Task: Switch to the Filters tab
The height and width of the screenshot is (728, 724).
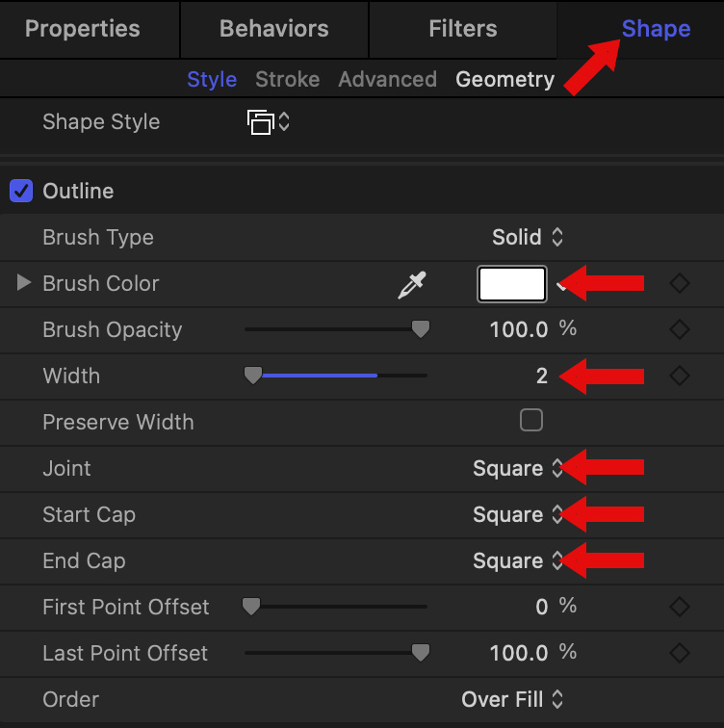Action: click(x=462, y=29)
